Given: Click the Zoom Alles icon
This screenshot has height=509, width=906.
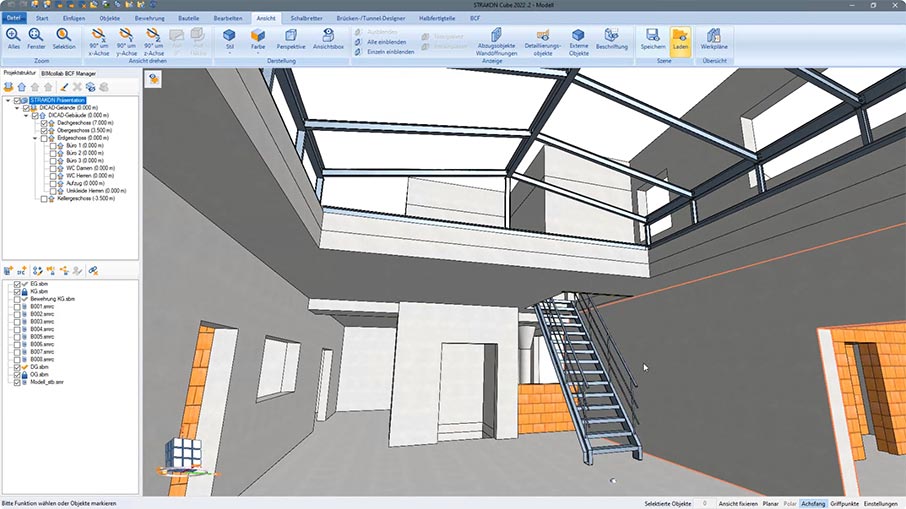Looking at the screenshot, I should [x=13, y=38].
